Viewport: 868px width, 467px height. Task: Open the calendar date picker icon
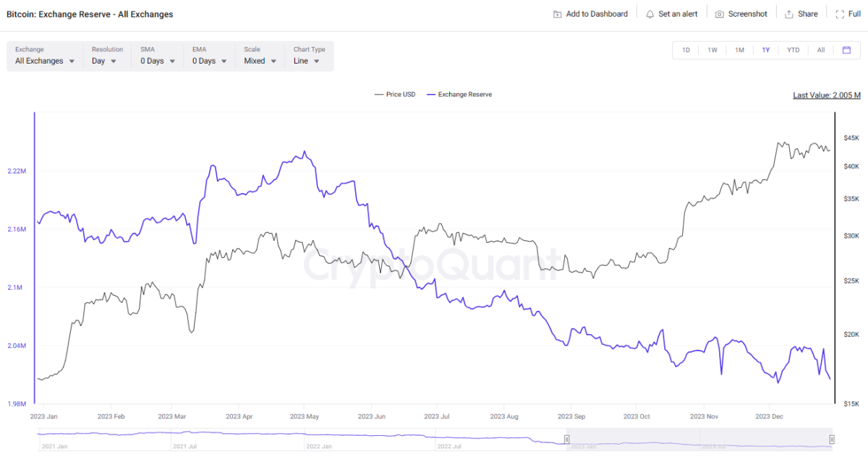click(x=846, y=50)
